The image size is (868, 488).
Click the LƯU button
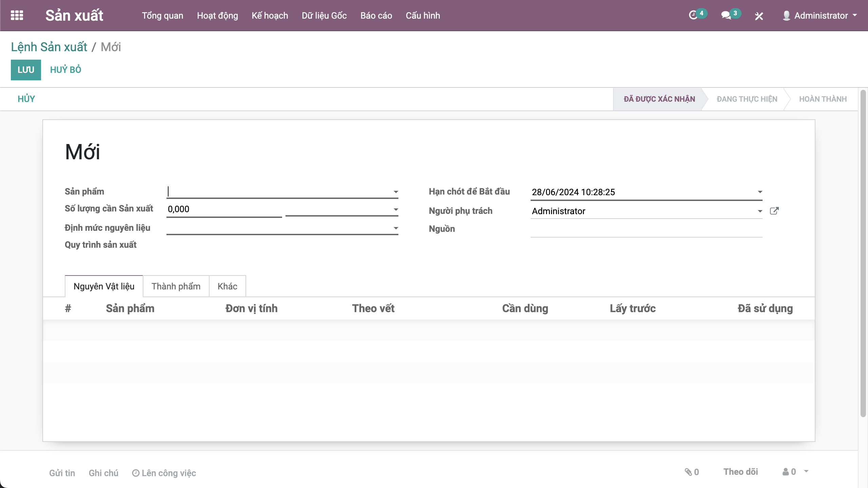26,70
